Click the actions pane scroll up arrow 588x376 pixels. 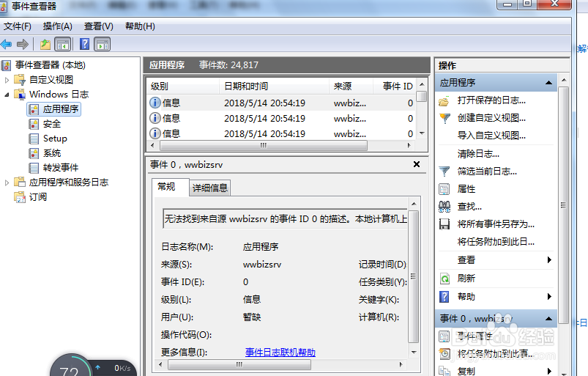click(564, 80)
